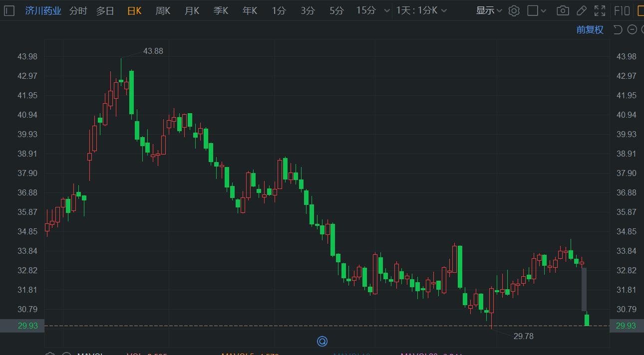The image size is (644, 355).
Task: Open the 1天:1分K dropdown
Action: coord(422,10)
